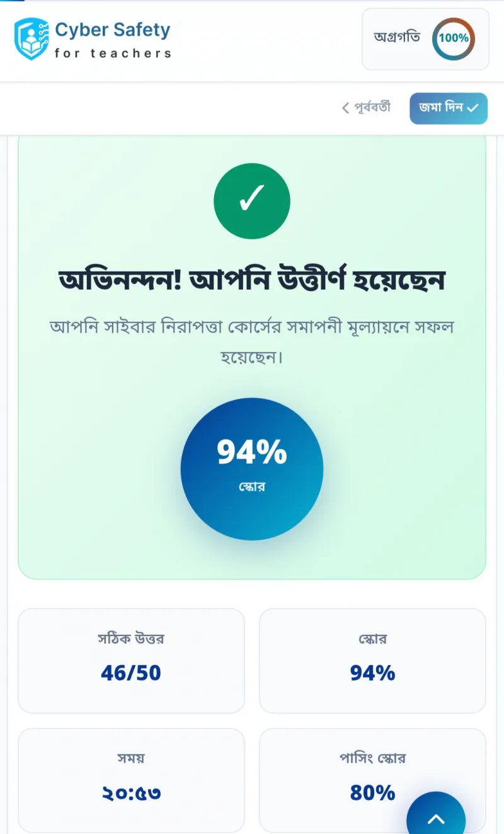This screenshot has width=504, height=834.
Task: Open the অগ্রগতি progress card
Action: tap(425, 38)
